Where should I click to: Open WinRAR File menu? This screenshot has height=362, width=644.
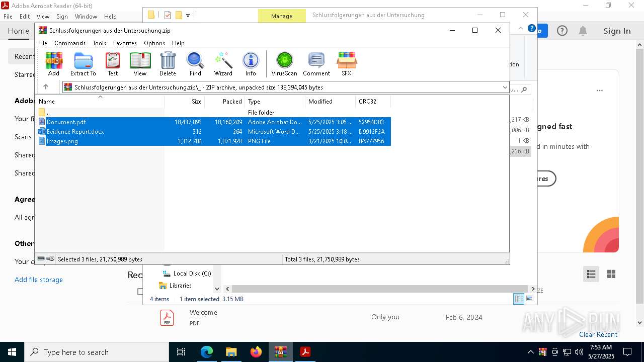(43, 43)
